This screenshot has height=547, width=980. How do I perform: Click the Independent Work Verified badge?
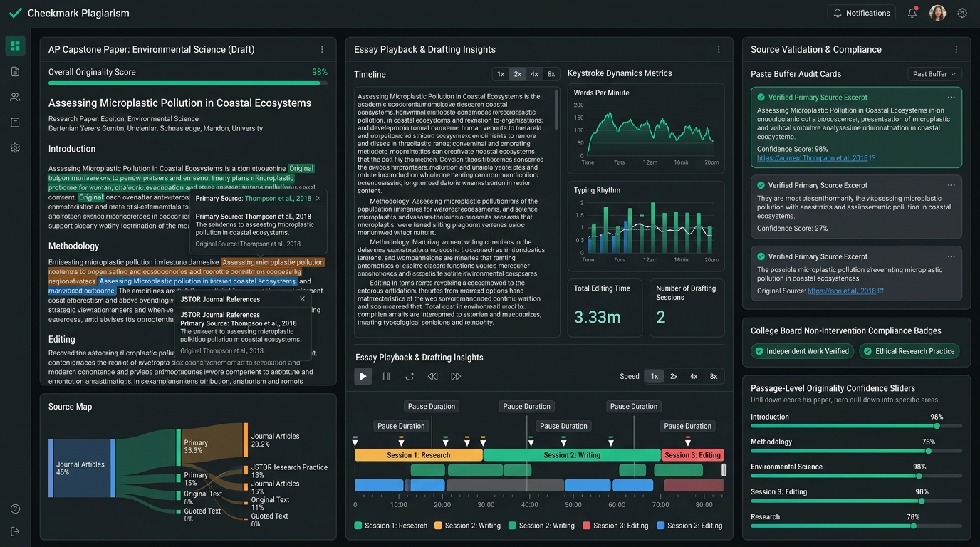[x=802, y=351]
